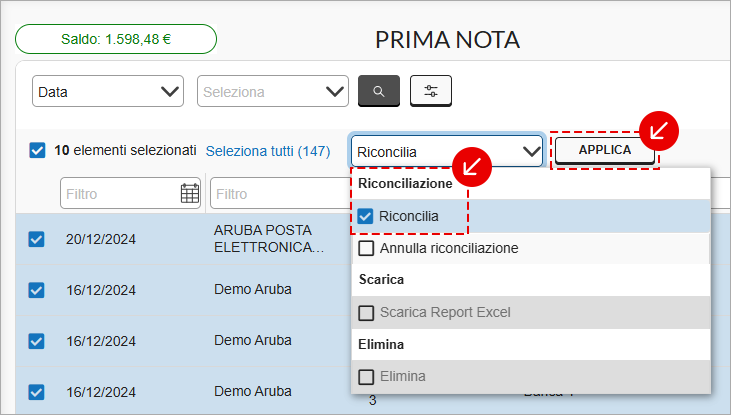Click the Saldo 1.598,48 € badge
The image size is (731, 415).
click(116, 39)
